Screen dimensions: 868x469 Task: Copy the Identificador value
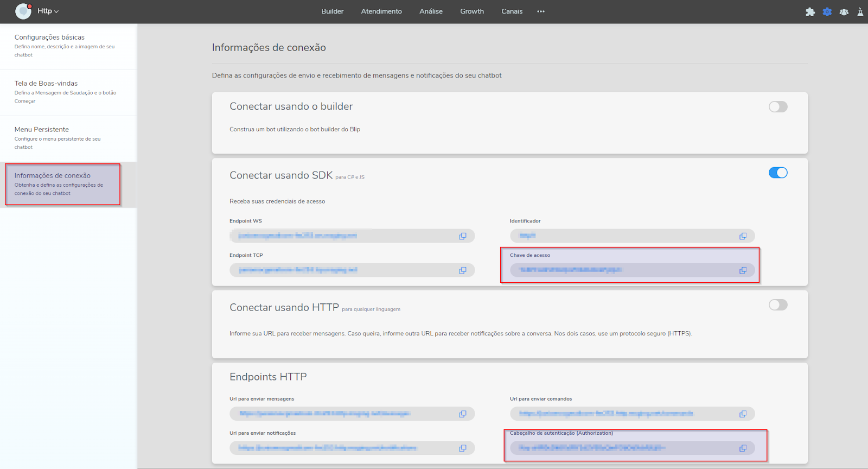(x=743, y=236)
